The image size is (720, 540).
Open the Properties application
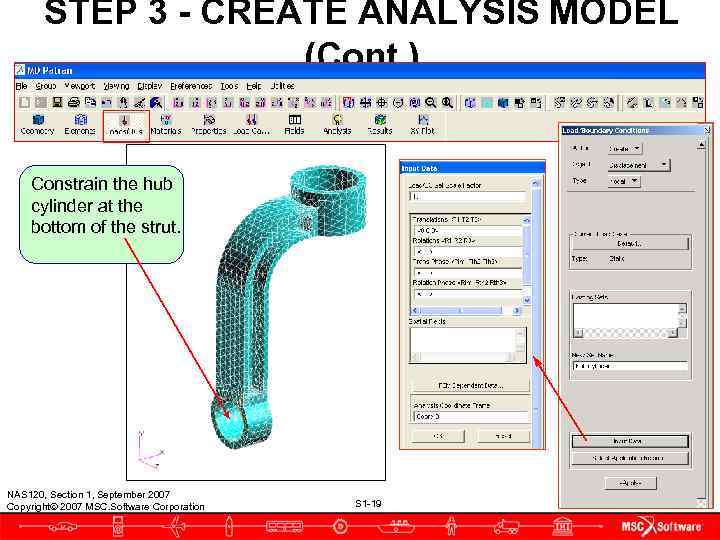point(209,125)
